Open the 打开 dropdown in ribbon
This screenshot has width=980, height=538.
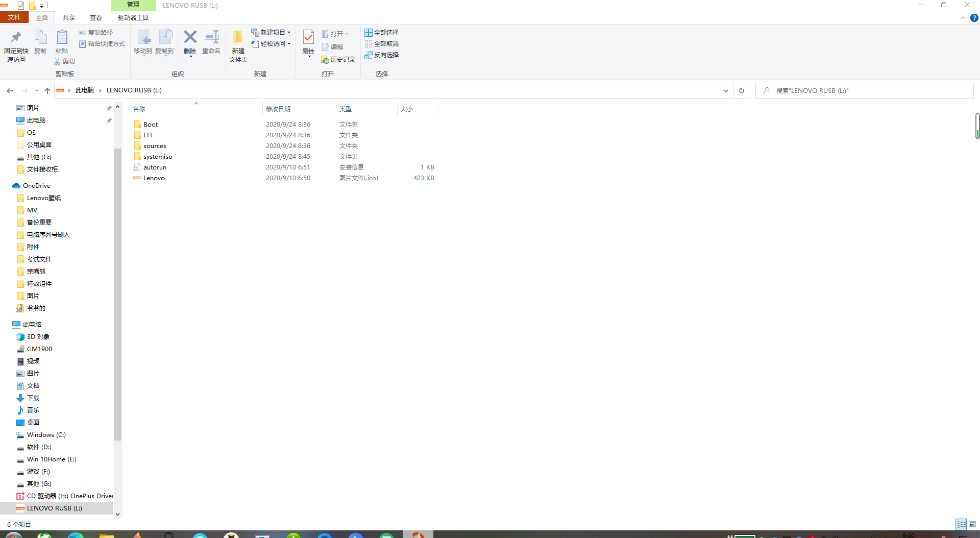click(335, 34)
